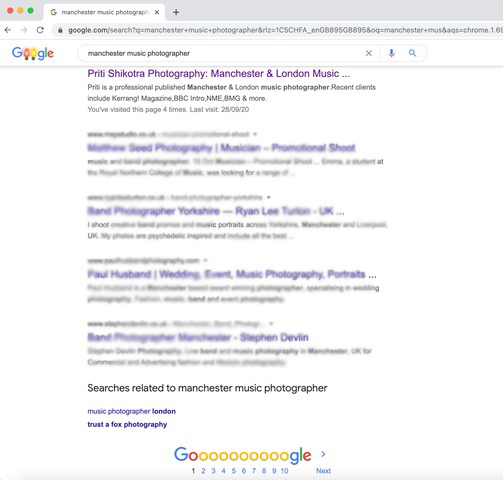Click the browser forward arrow
The image size is (503, 480).
tap(24, 30)
